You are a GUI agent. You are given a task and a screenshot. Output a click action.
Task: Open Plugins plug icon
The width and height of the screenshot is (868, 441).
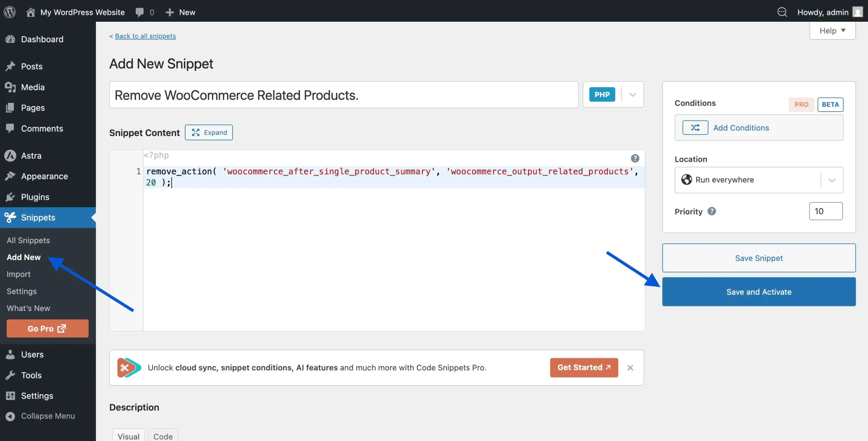[x=10, y=197]
